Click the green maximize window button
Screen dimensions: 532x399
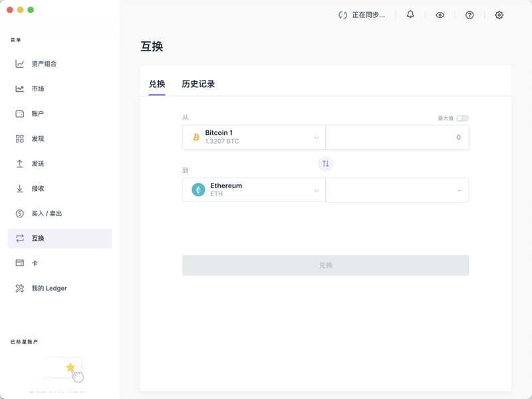coord(31,10)
